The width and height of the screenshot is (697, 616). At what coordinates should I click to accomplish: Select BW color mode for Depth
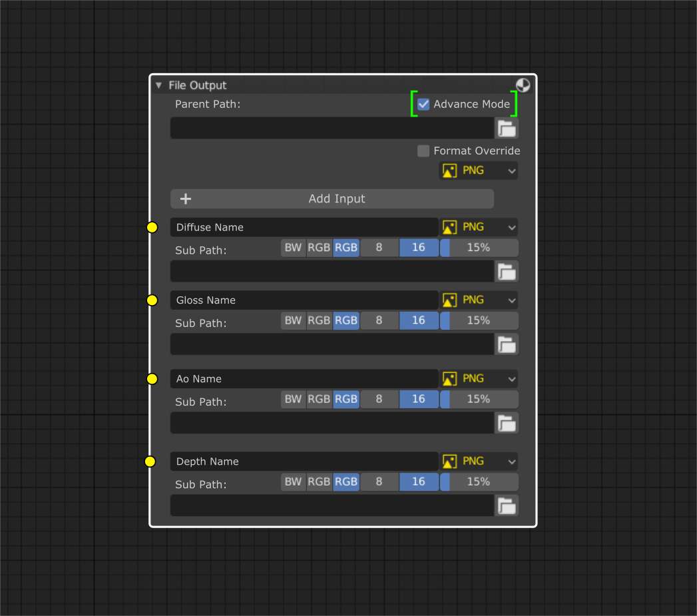tap(294, 482)
